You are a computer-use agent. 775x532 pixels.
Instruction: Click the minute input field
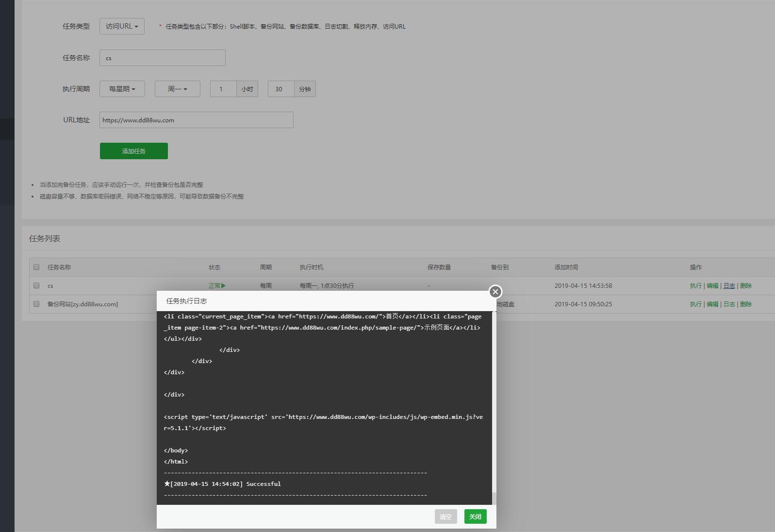281,89
